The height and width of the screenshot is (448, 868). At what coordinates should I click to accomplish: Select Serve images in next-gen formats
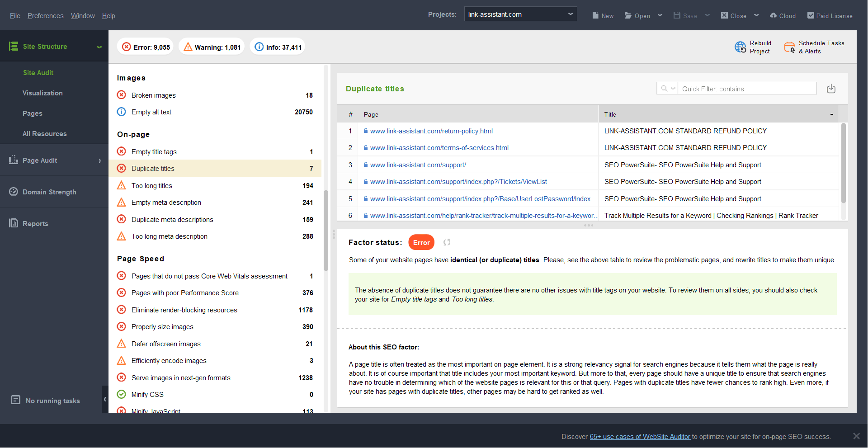pos(215,377)
